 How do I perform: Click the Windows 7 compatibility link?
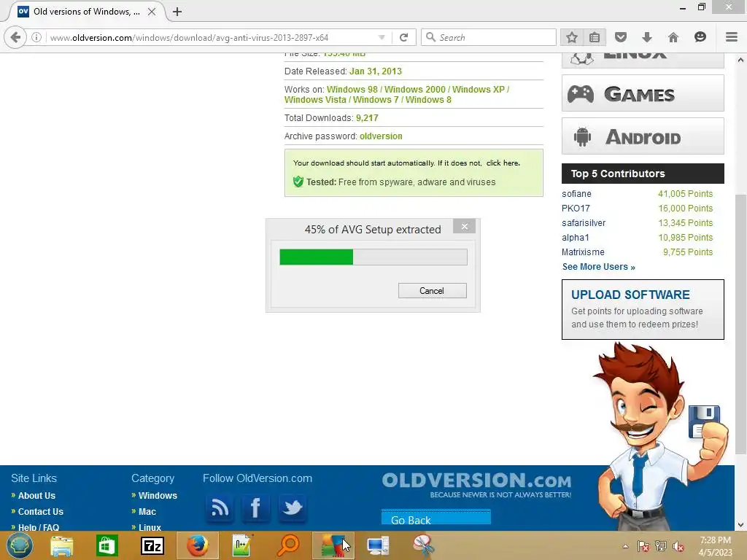click(376, 99)
